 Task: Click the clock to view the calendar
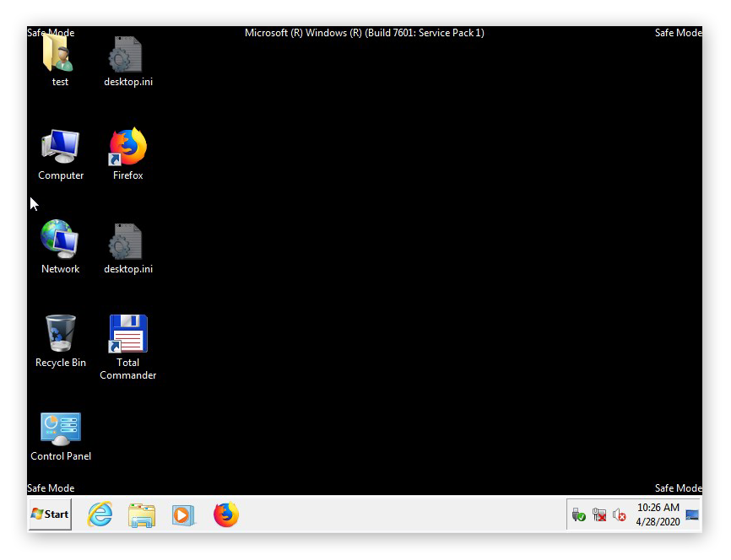click(x=658, y=507)
